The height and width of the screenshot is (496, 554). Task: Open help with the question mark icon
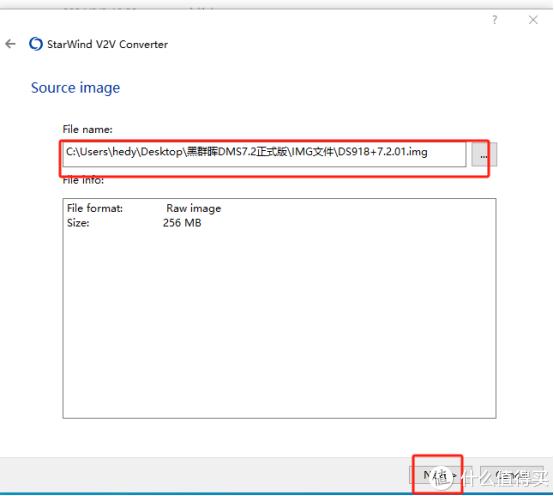[x=495, y=20]
